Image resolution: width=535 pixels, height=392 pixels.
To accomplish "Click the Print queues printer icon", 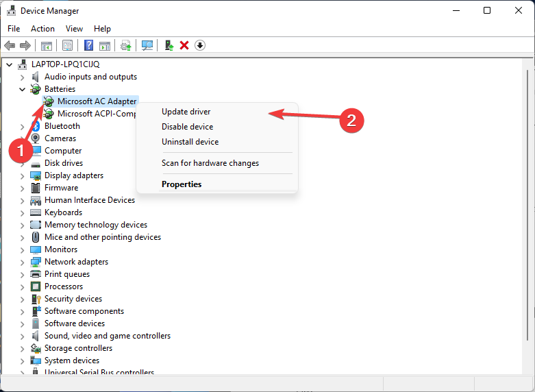I will click(x=36, y=274).
